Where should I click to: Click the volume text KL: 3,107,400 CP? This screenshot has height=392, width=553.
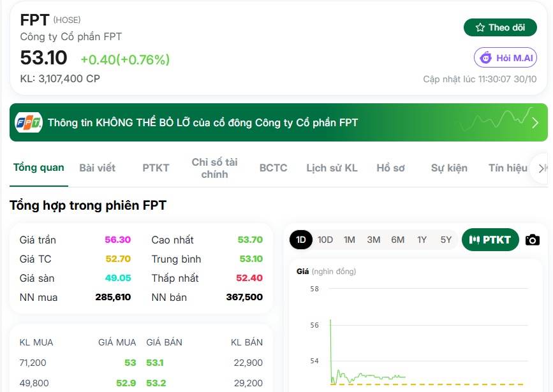click(60, 78)
